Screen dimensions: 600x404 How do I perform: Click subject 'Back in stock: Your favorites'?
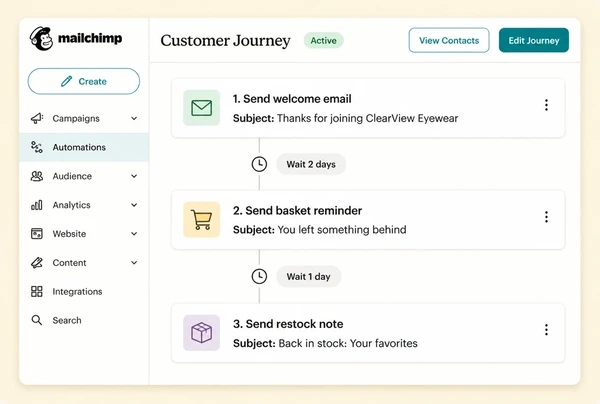348,343
